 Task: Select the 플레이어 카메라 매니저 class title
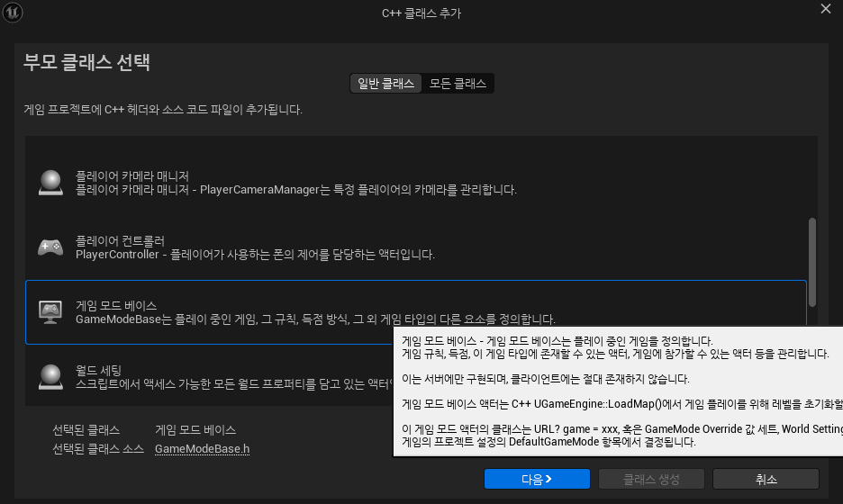click(132, 176)
